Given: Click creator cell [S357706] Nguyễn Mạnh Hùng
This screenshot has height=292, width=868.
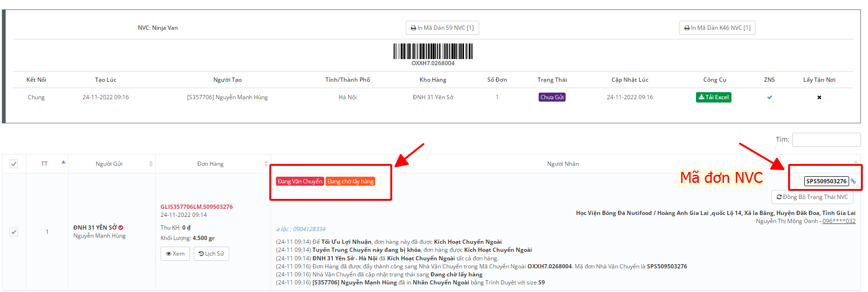Looking at the screenshot, I should 227,97.
